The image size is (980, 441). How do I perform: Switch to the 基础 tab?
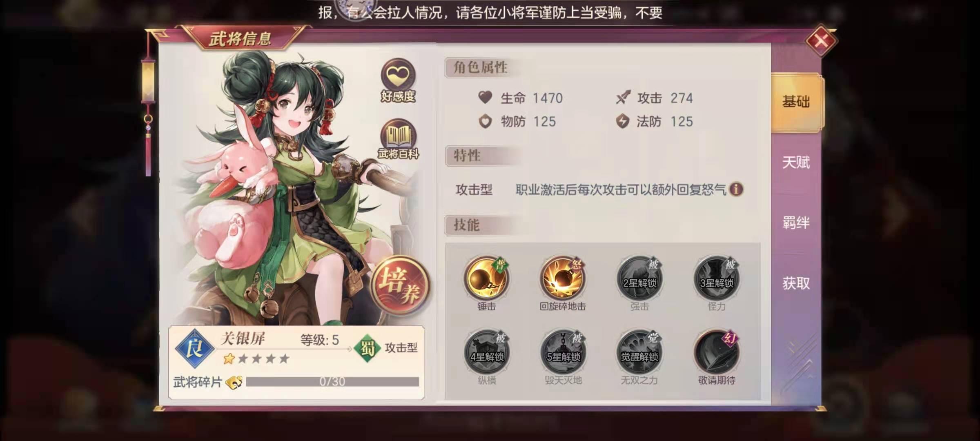pyautogui.click(x=796, y=102)
